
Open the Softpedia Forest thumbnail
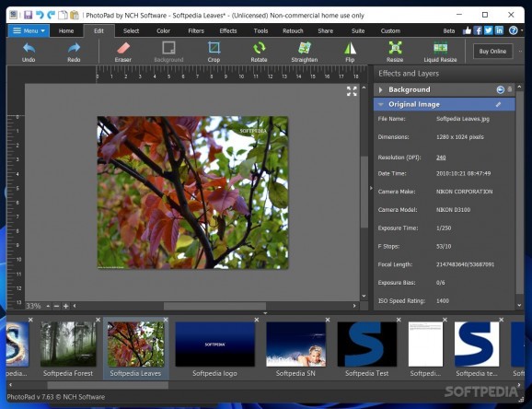68,345
